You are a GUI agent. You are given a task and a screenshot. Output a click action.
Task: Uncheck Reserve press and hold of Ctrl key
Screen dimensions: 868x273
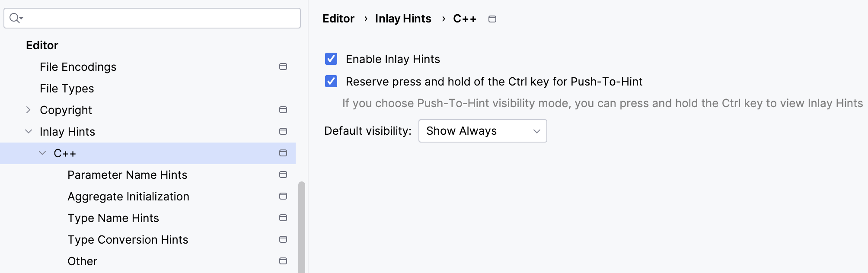click(x=331, y=81)
